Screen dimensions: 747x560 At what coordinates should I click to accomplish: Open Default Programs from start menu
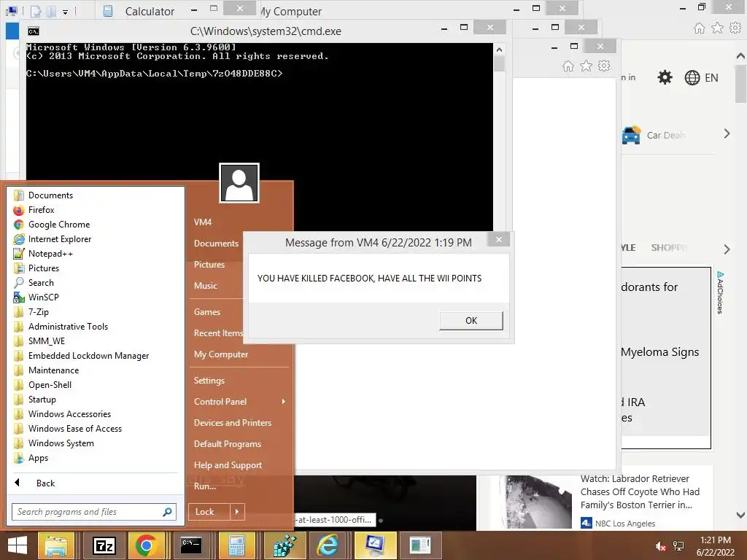[228, 444]
